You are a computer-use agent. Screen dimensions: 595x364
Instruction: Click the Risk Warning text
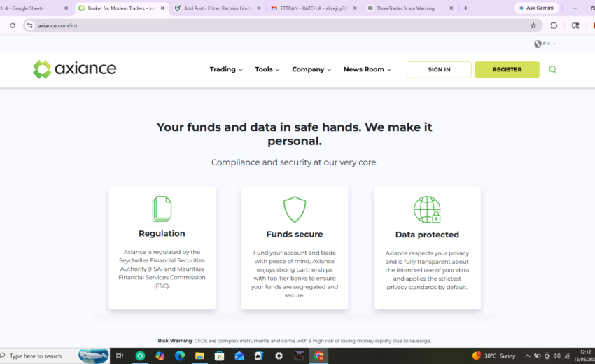(x=295, y=341)
